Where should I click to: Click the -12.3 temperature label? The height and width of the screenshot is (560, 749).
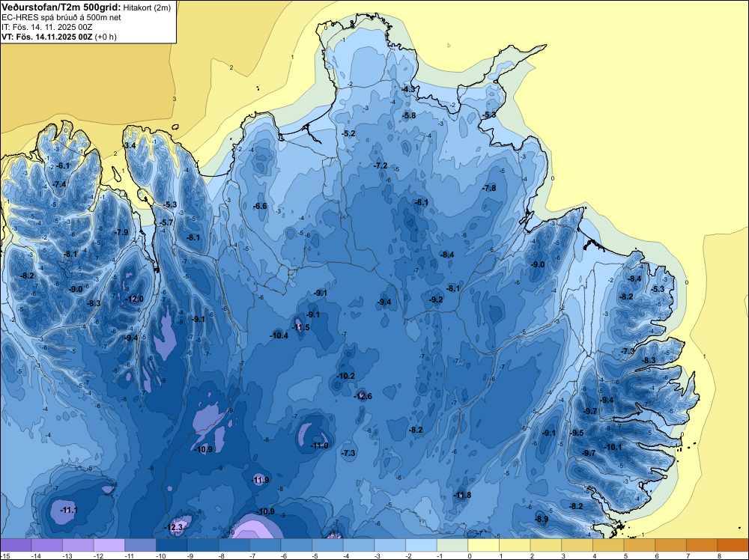(x=175, y=528)
